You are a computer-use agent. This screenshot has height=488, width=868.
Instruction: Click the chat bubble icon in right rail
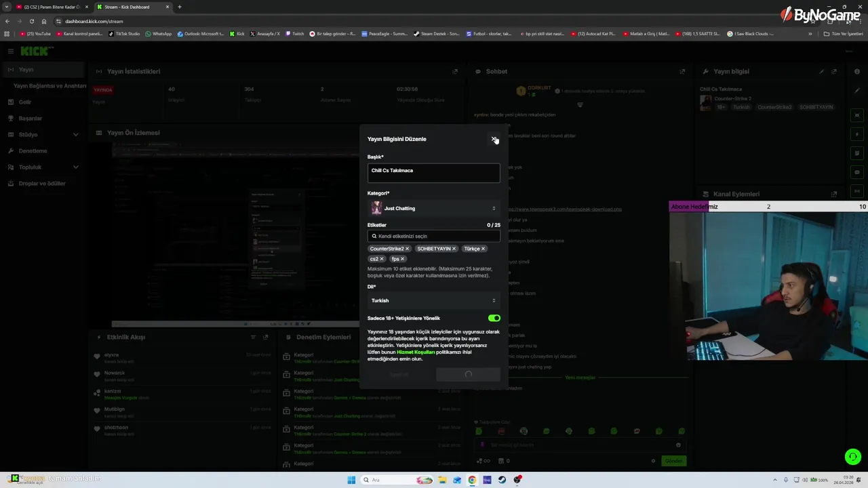(857, 172)
